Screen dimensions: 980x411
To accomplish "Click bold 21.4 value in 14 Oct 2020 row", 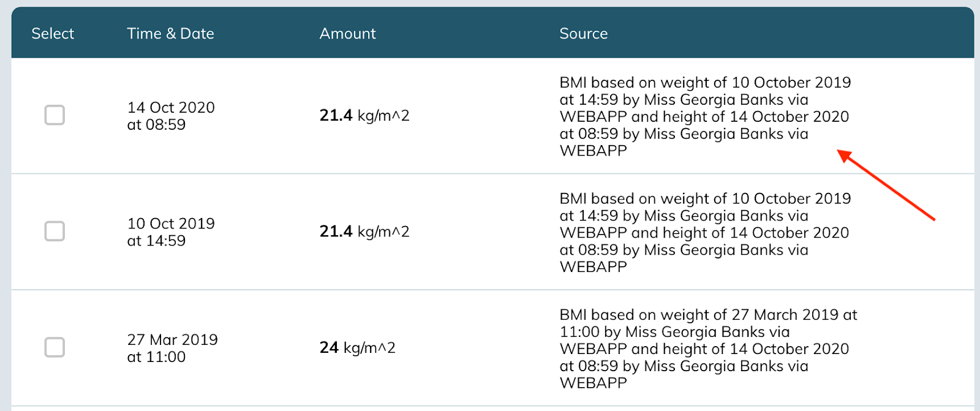I will [336, 115].
